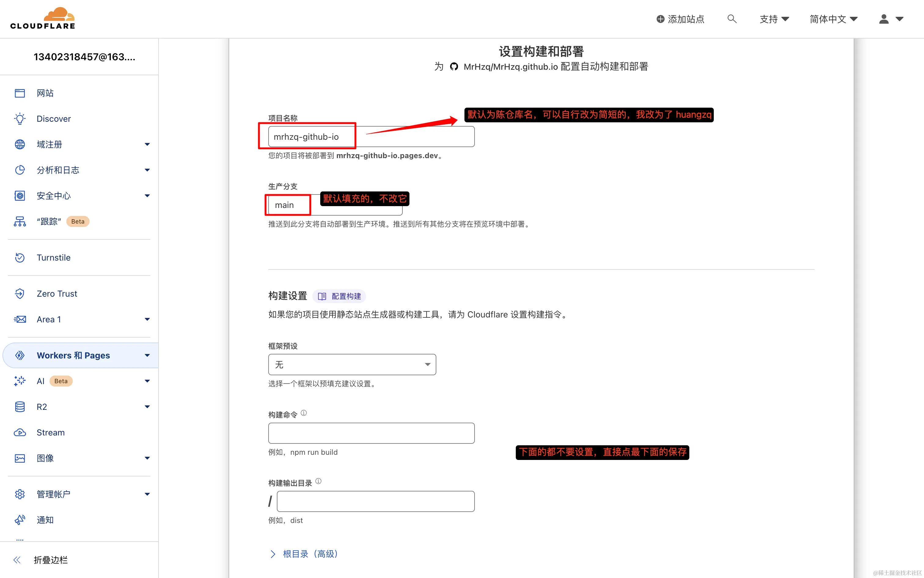Expand the 域注册 sidebar arrow
The width and height of the screenshot is (924, 578).
click(147, 144)
